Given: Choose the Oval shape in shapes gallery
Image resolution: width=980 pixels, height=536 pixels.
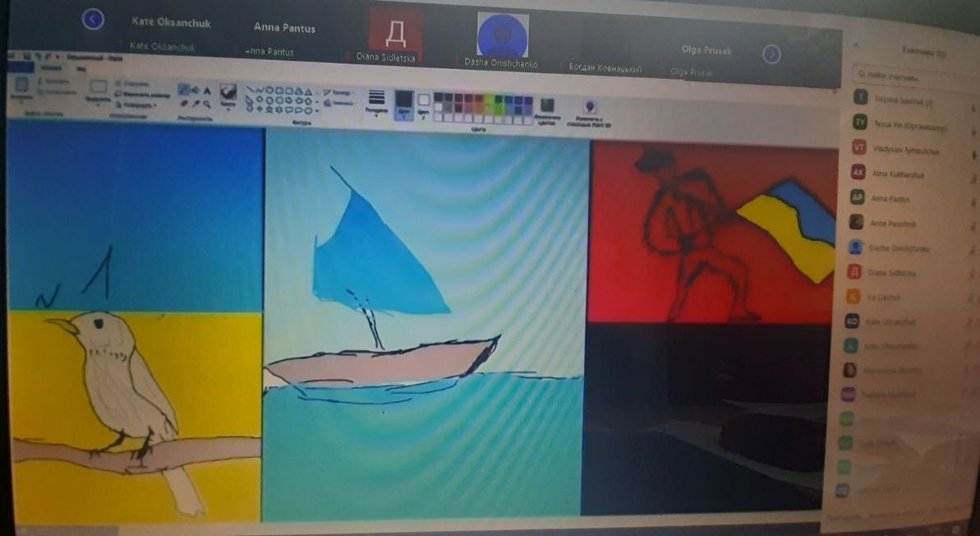Looking at the screenshot, I should pyautogui.click(x=269, y=90).
